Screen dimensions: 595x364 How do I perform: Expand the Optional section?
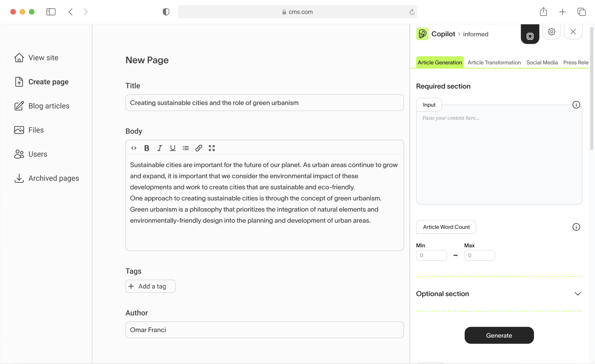point(578,294)
